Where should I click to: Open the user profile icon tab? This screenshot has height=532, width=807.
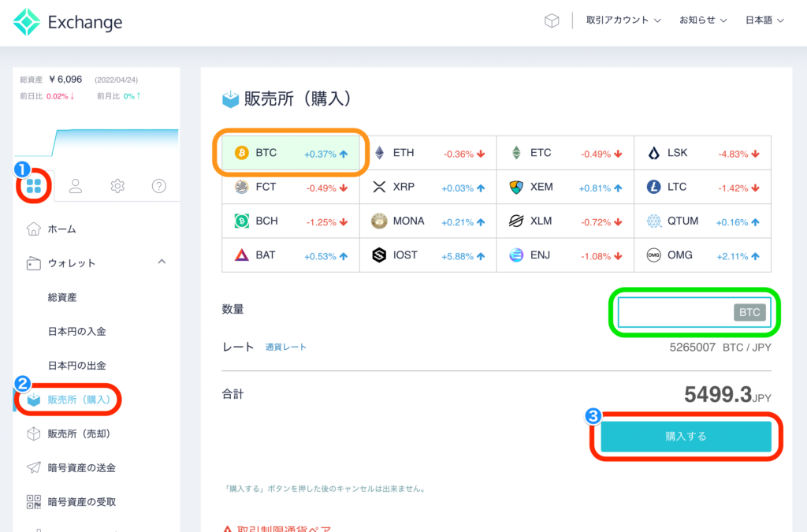point(76,186)
